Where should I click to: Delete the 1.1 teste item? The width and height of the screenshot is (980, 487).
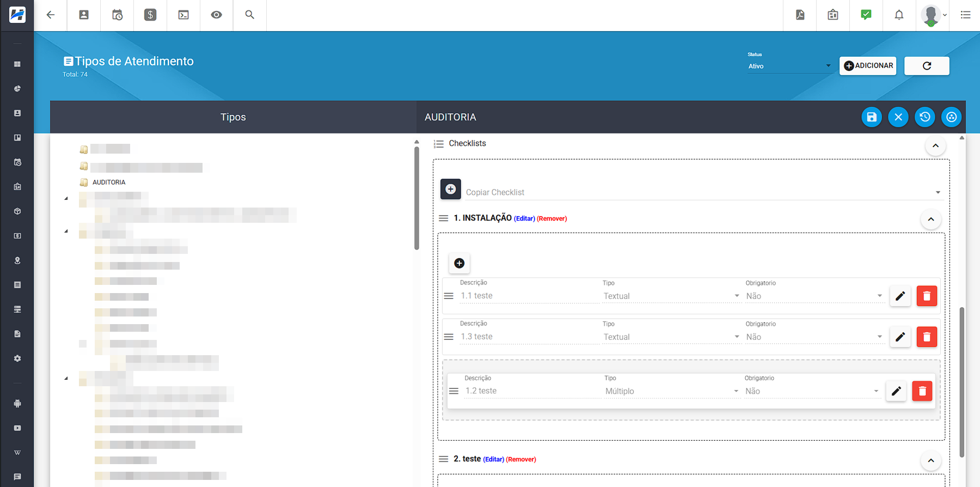(927, 296)
